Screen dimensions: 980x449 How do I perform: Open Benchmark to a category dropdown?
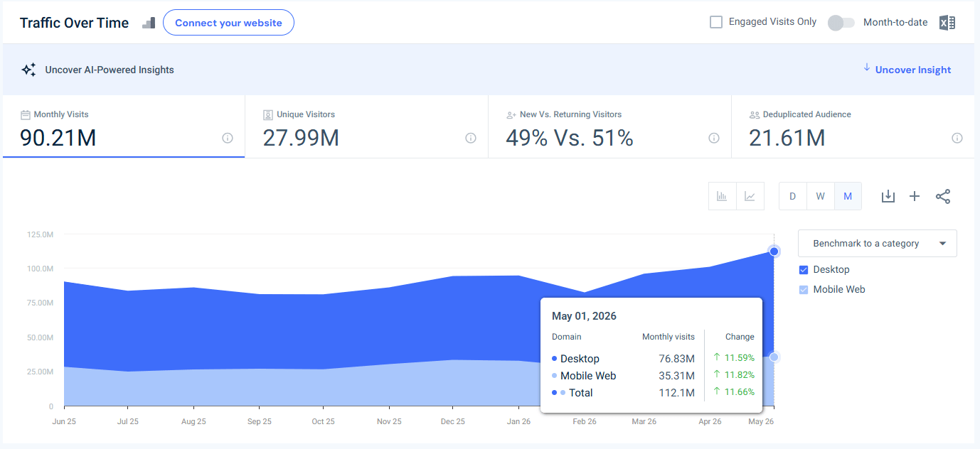tap(878, 243)
